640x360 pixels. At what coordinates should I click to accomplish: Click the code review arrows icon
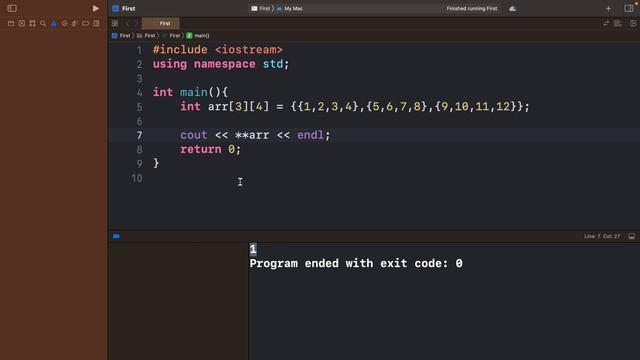point(606,24)
